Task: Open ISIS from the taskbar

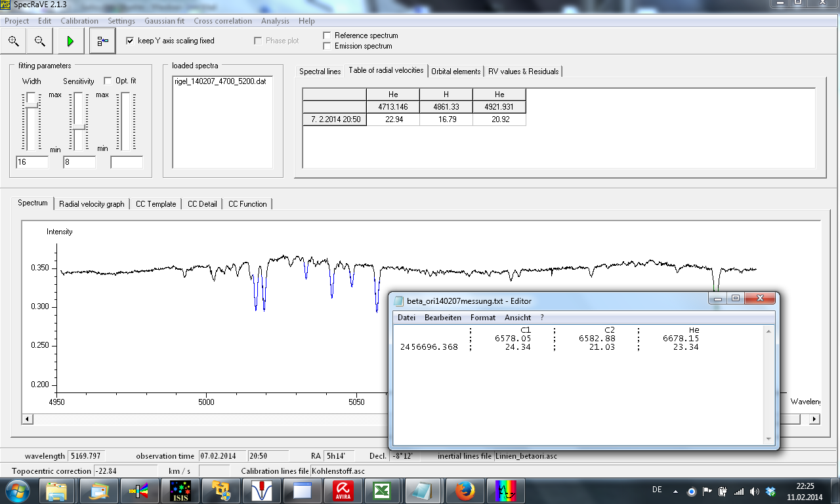Action: 180,490
